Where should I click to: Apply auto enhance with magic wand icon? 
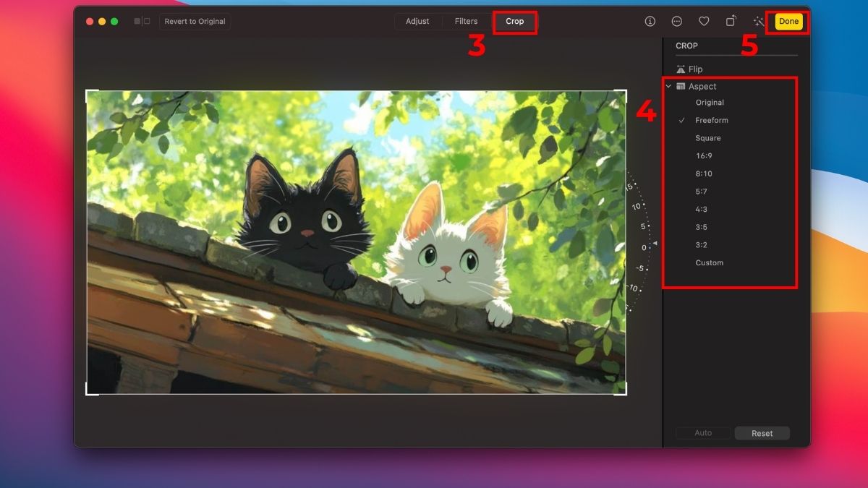[x=759, y=22]
